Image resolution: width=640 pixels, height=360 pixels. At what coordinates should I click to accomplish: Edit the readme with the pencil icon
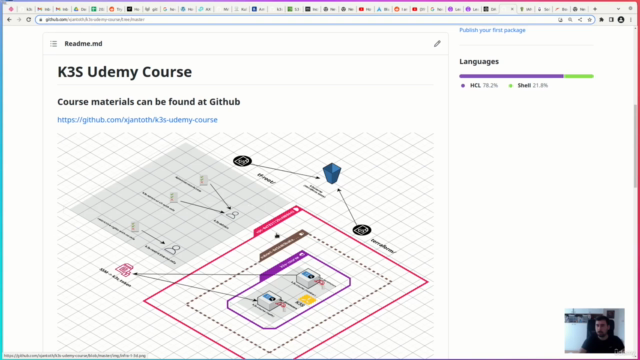(x=437, y=44)
